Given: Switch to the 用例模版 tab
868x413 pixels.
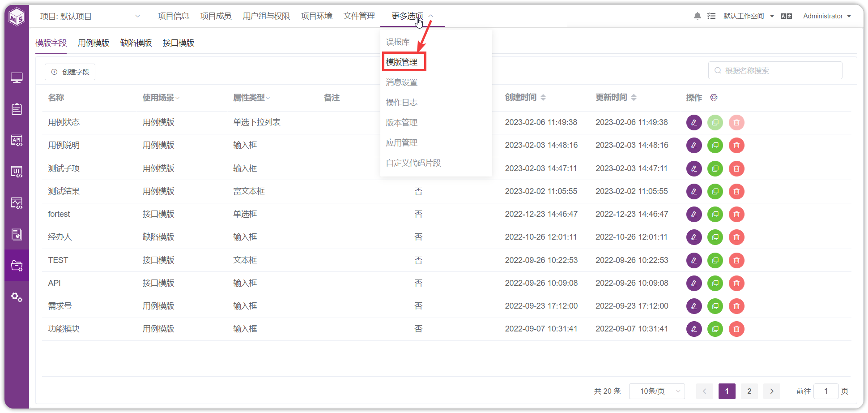Looking at the screenshot, I should coord(94,43).
